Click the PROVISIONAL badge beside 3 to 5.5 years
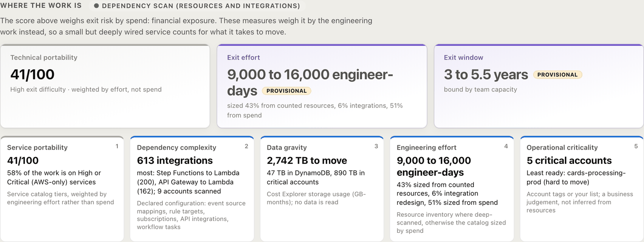 tap(558, 74)
